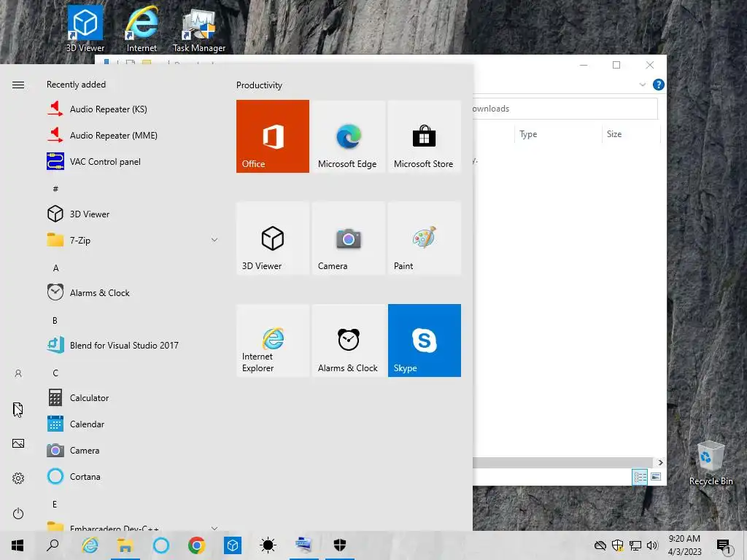The width and height of the screenshot is (747, 560).
Task: Open 3D Viewer from taskbar
Action: tap(233, 545)
